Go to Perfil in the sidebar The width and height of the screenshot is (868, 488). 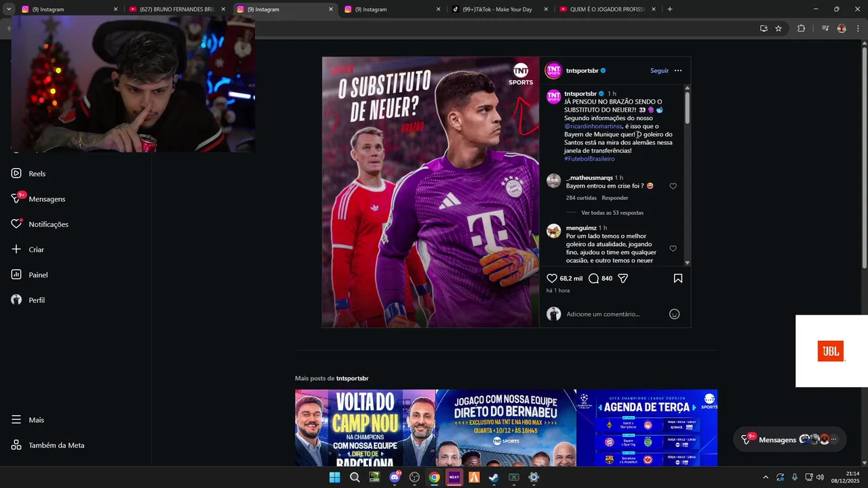pyautogui.click(x=28, y=300)
